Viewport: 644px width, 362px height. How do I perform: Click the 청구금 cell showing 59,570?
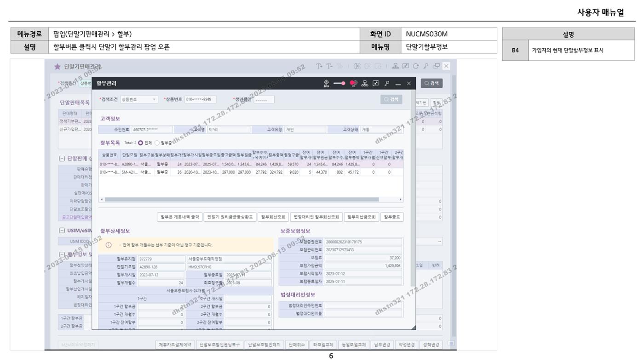[292, 164]
